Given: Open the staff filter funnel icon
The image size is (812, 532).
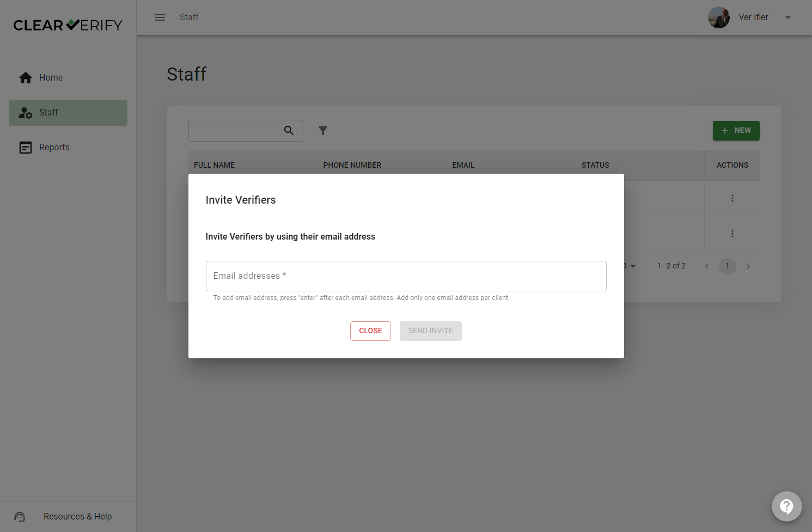Looking at the screenshot, I should click(323, 131).
